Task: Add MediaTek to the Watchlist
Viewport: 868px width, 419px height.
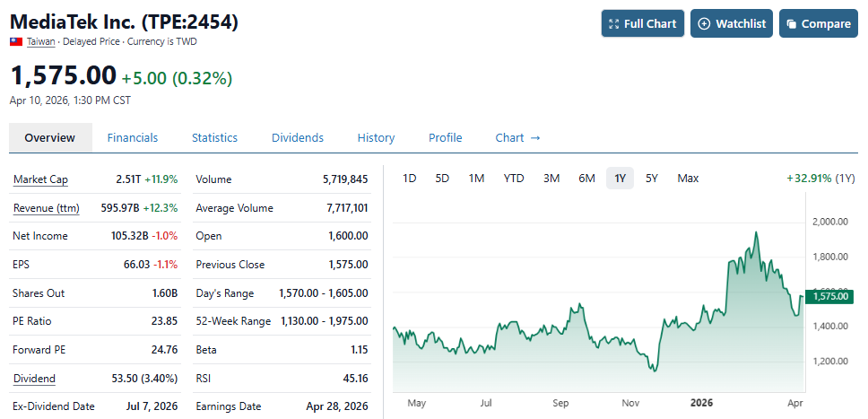Action: click(x=732, y=23)
